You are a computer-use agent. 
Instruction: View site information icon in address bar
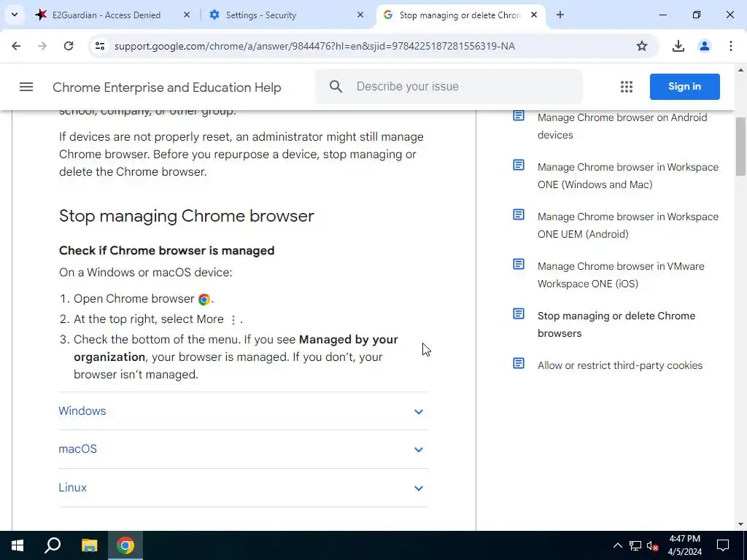coord(99,46)
